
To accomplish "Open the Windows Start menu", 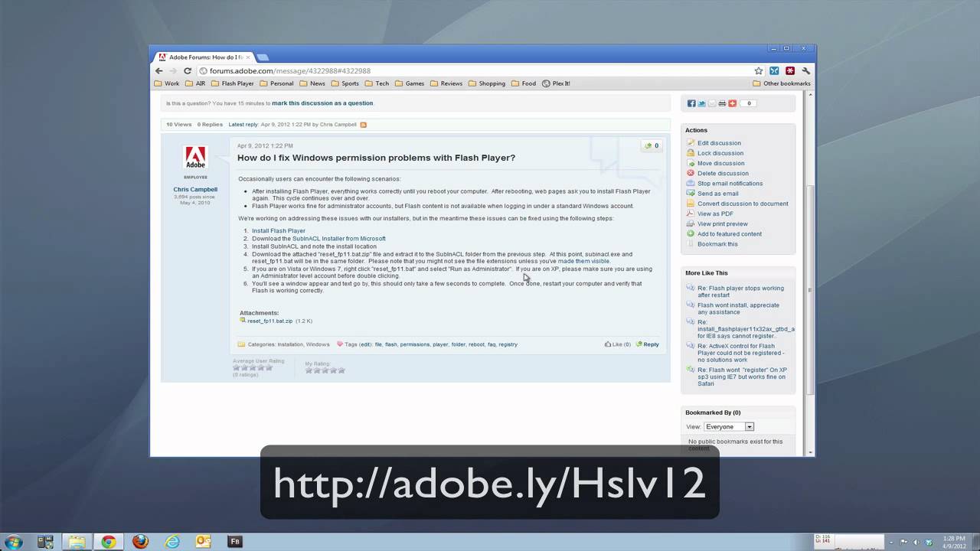I will pos(13,542).
